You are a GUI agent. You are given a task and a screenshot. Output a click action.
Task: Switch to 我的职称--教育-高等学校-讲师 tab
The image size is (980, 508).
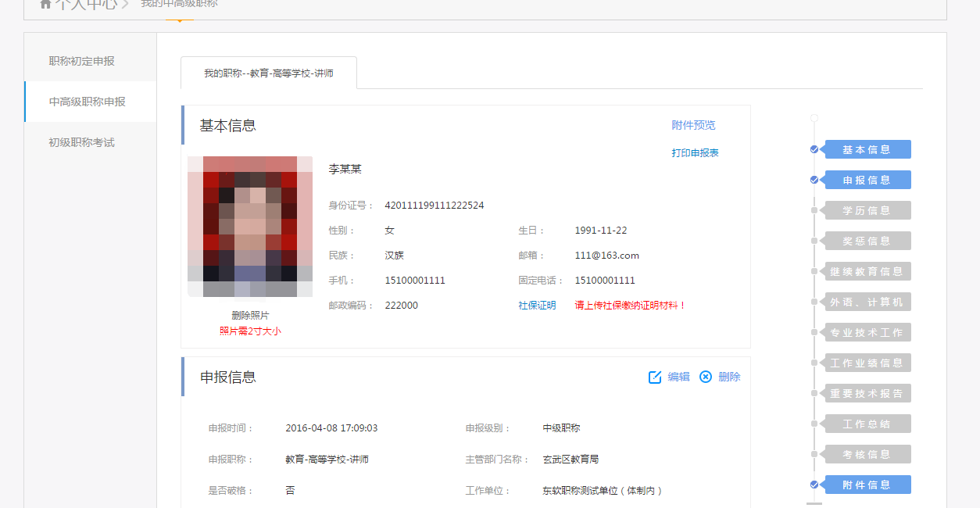pos(269,73)
